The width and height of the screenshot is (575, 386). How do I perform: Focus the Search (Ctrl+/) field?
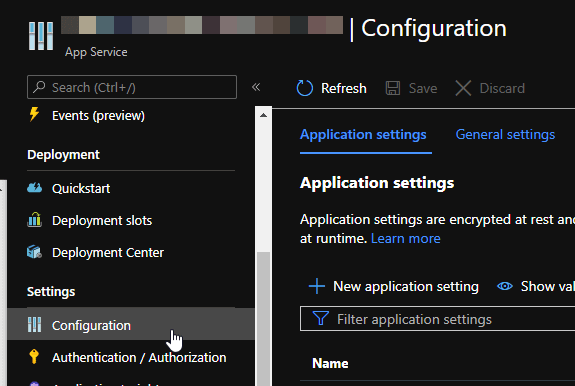[132, 87]
